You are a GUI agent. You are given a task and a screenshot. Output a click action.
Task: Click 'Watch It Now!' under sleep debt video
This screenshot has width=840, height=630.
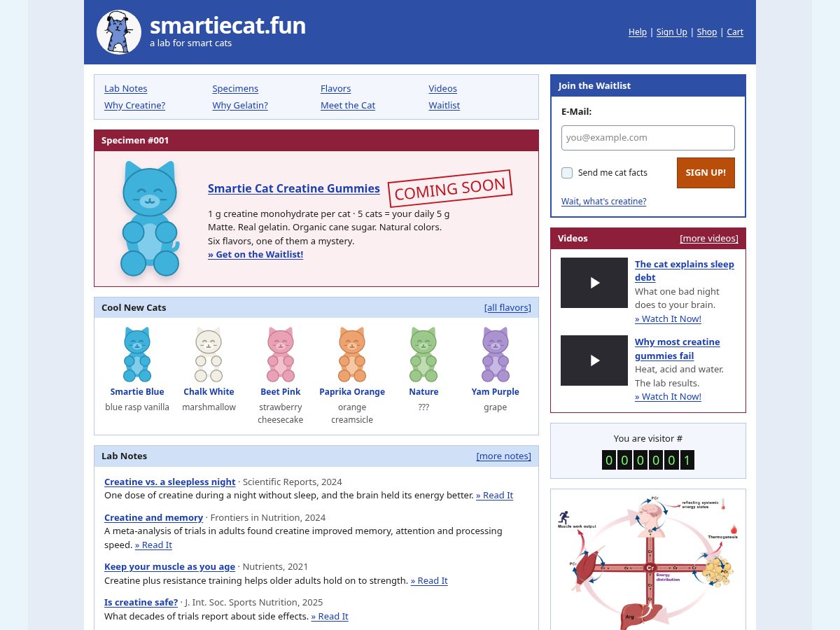(x=668, y=319)
